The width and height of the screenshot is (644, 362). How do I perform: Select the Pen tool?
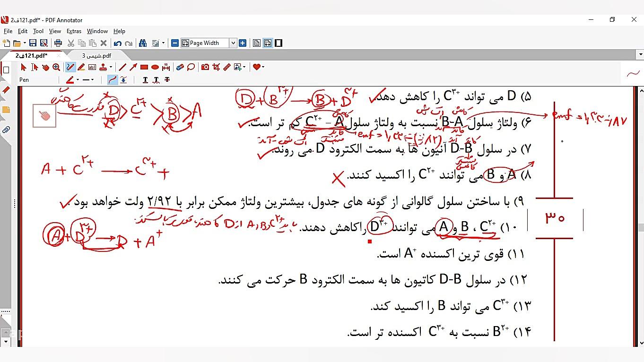coord(70,67)
